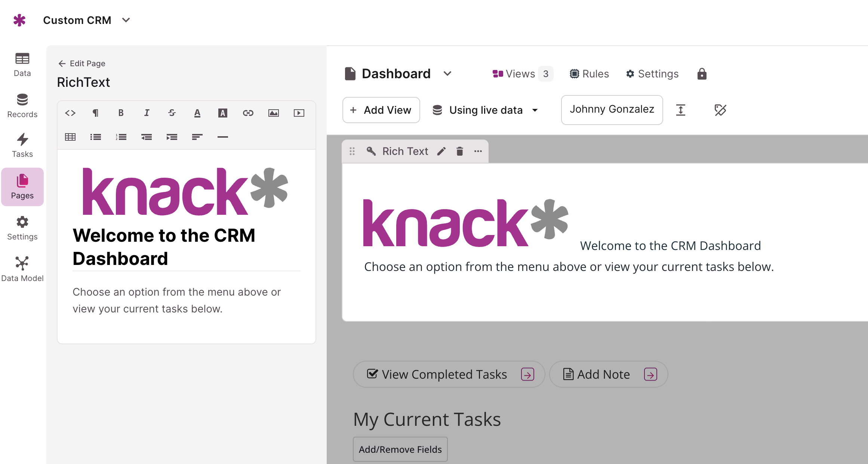Insert a table from editor toolbar

(x=70, y=137)
